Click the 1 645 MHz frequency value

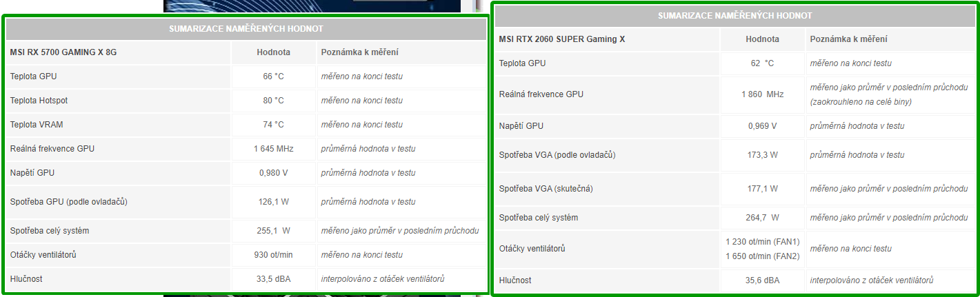[273, 149]
